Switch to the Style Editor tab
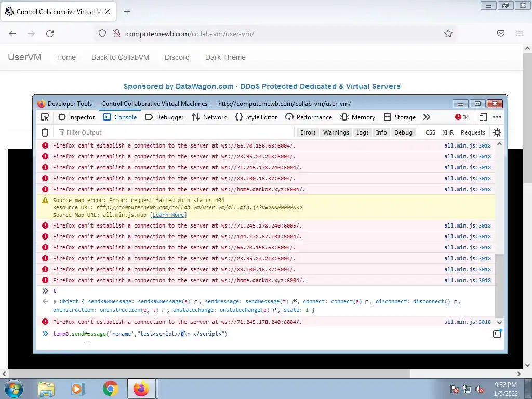532x399 pixels. point(256,117)
